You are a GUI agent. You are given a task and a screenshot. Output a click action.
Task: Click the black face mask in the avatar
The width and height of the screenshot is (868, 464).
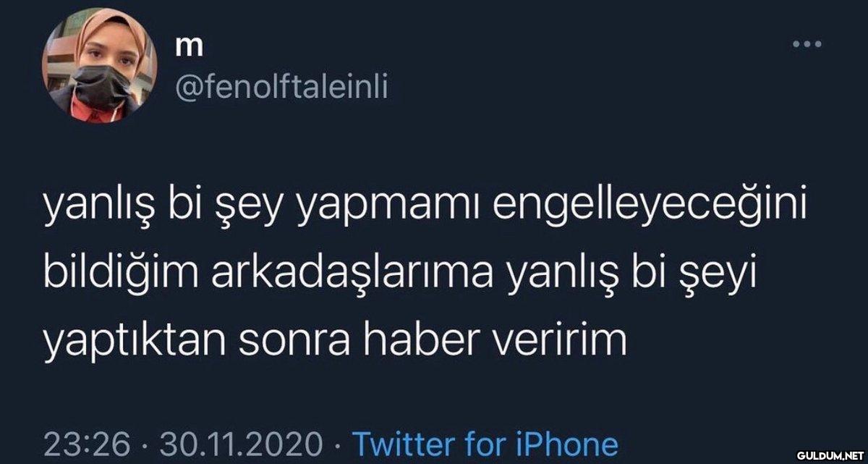100,92
